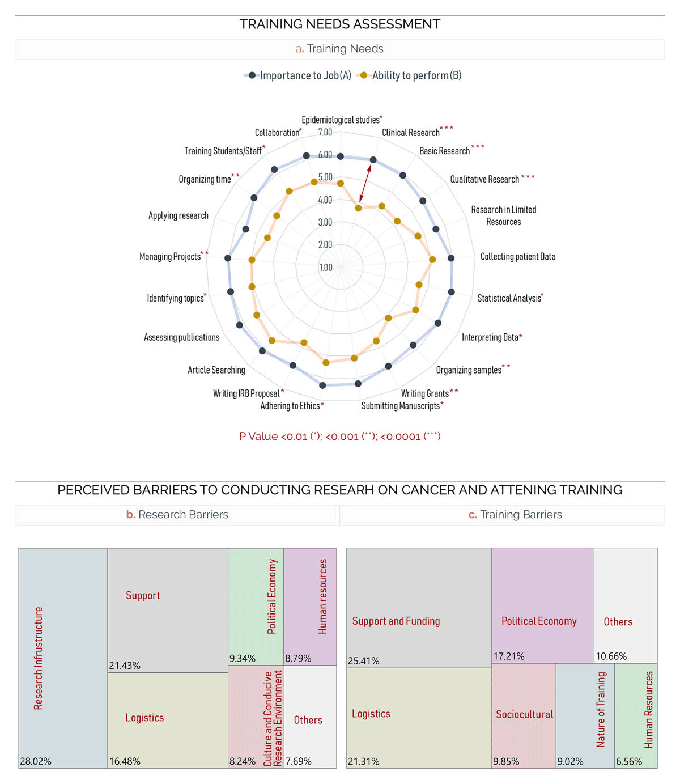The width and height of the screenshot is (680, 784).
Task: Click the gold Ability marker on Epidemiological studies axis
Action: click(x=341, y=184)
